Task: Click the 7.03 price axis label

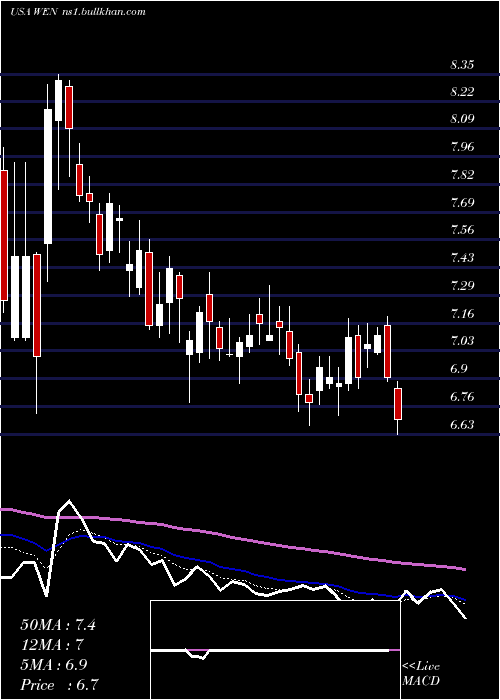Action: pyautogui.click(x=462, y=342)
